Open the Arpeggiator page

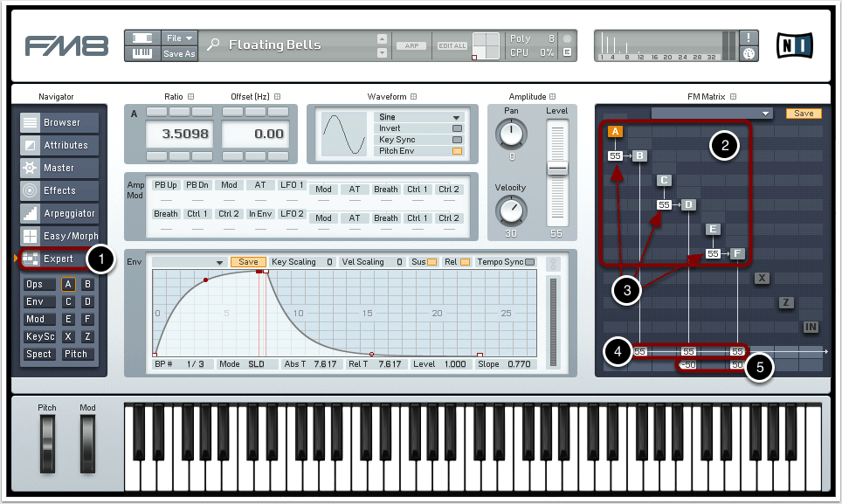(x=59, y=213)
